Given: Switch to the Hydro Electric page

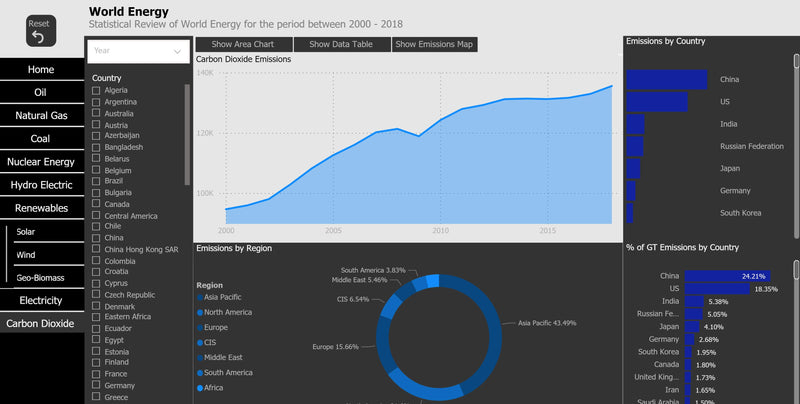Looking at the screenshot, I should point(41,185).
